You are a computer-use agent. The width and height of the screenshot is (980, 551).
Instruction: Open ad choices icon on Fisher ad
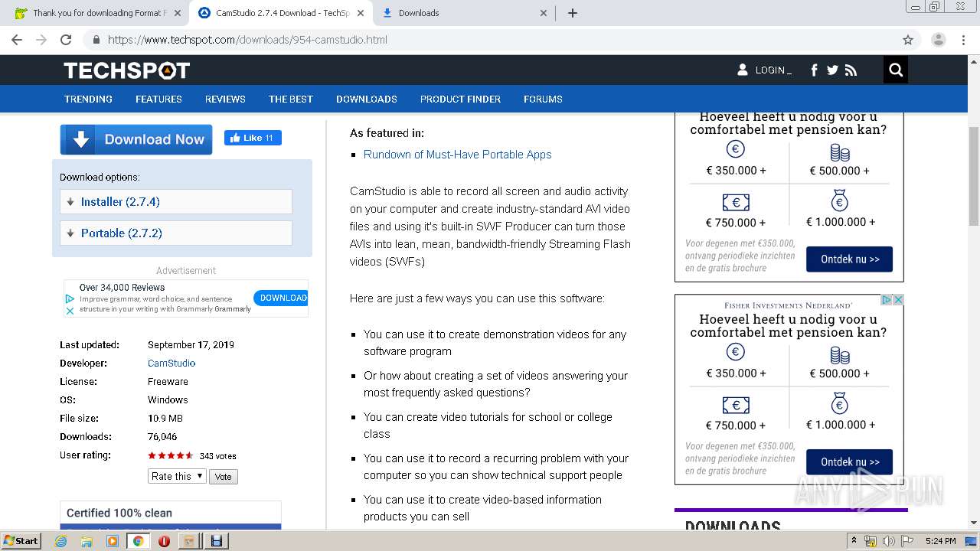click(x=887, y=300)
